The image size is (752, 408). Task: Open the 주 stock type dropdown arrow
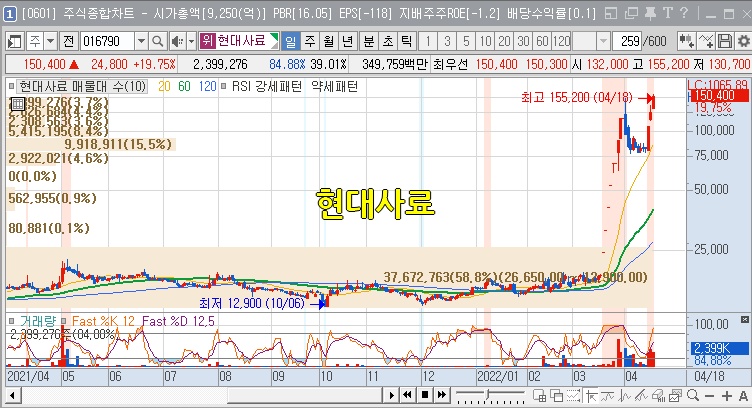coord(51,41)
